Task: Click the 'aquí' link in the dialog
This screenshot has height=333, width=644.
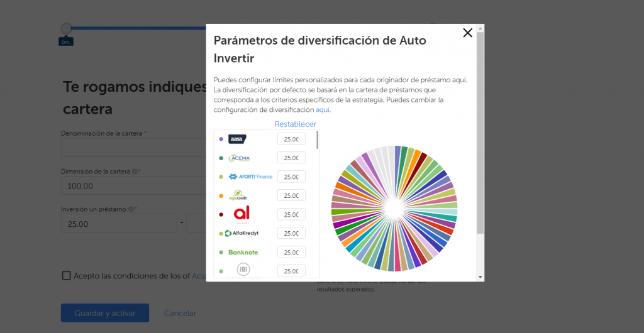Action: coord(323,110)
